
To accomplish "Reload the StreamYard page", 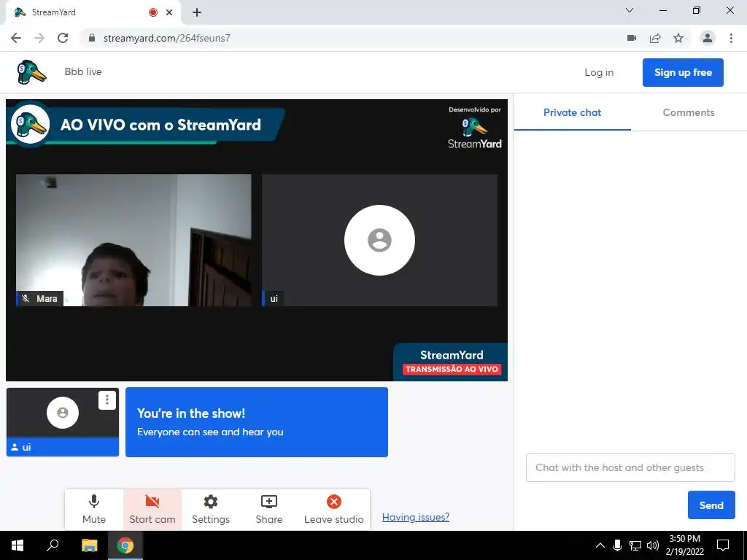I will coord(63,38).
